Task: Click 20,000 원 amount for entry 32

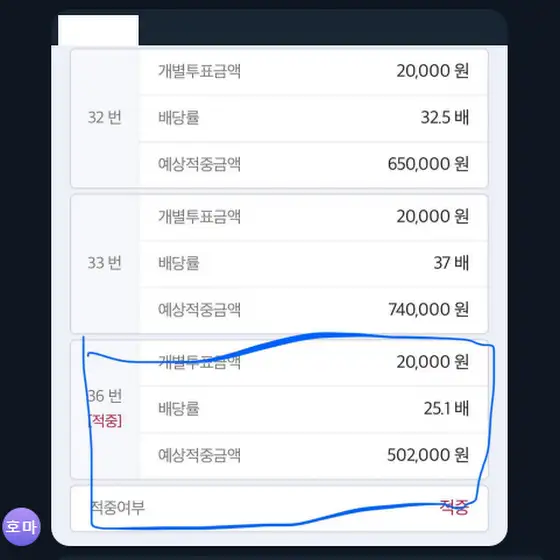Action: [432, 71]
